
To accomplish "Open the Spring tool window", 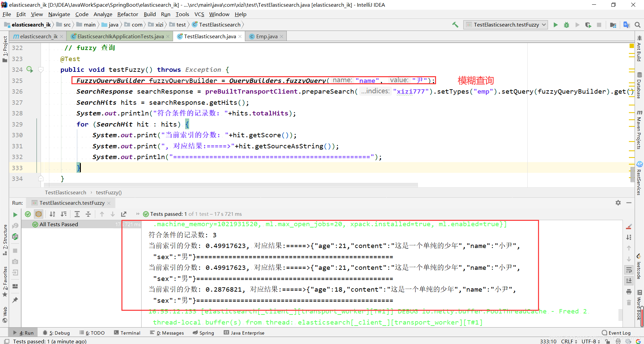I will tap(203, 333).
